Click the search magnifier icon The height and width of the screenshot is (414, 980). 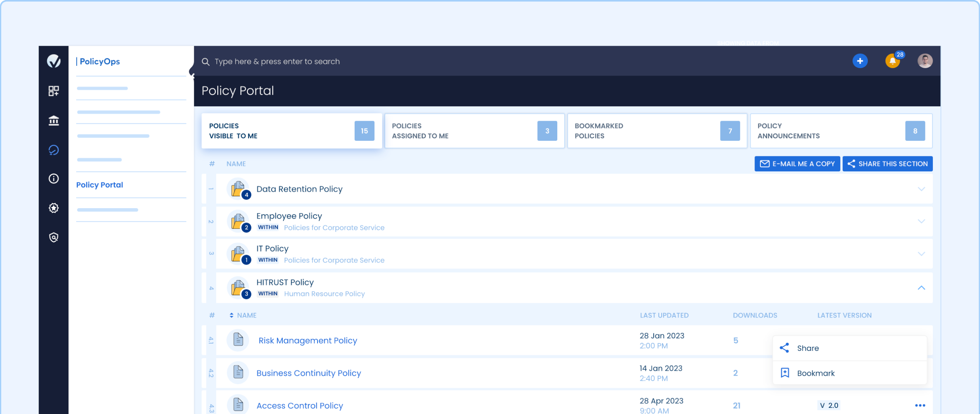click(x=205, y=62)
